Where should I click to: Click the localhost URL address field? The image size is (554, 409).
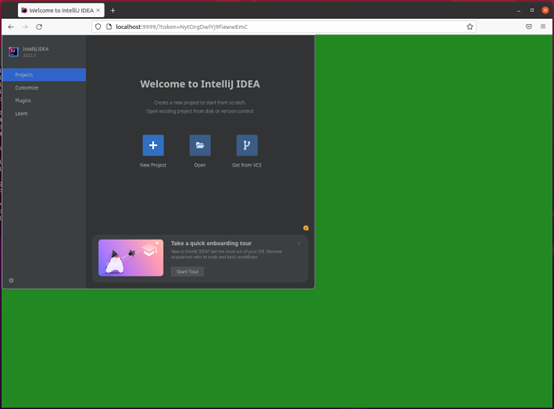click(284, 27)
